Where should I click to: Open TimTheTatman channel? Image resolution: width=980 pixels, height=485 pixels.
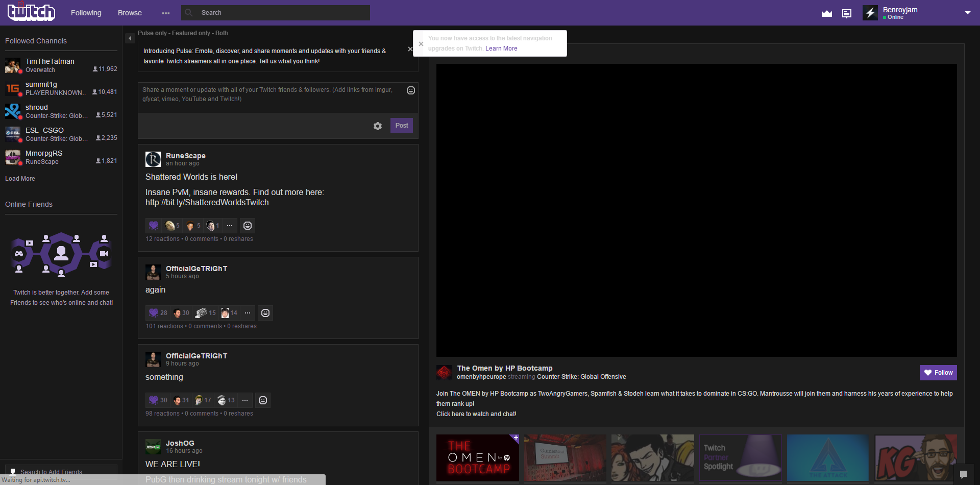tap(61, 65)
